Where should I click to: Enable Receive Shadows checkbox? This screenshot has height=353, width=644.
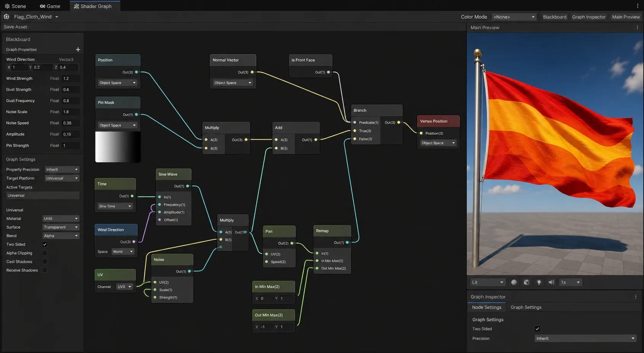45,271
